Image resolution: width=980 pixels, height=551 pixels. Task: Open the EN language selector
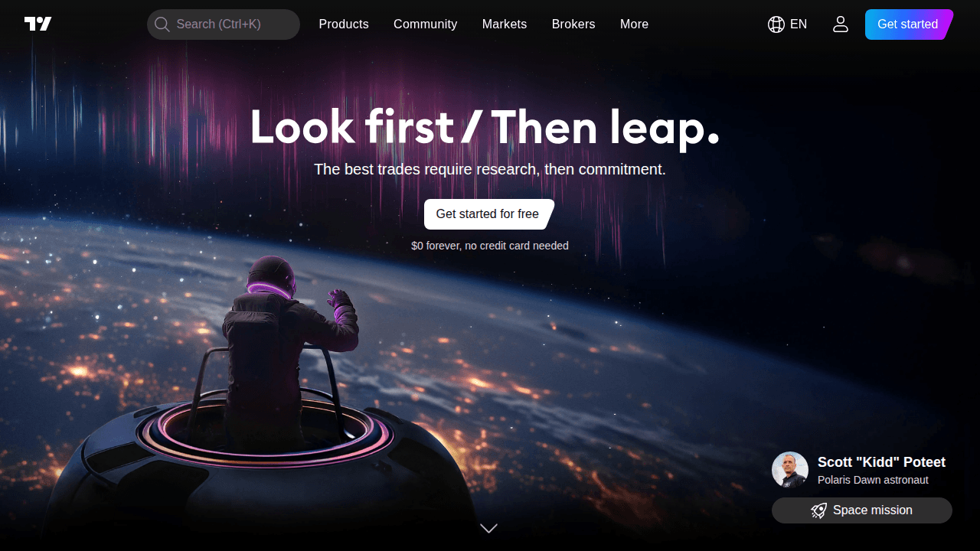[787, 24]
